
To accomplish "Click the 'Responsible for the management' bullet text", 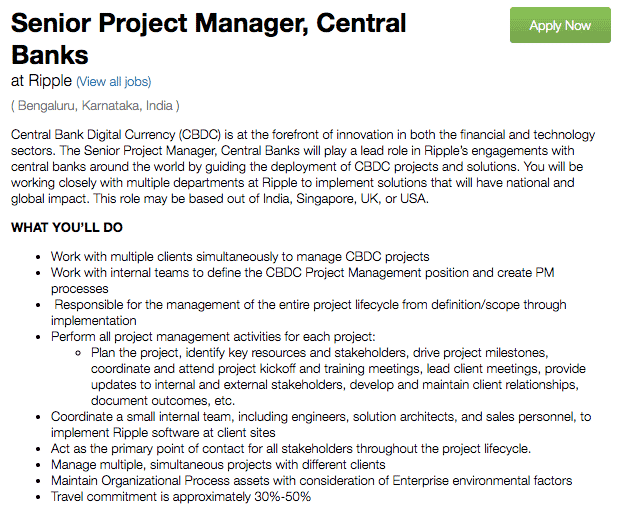I will click(309, 312).
